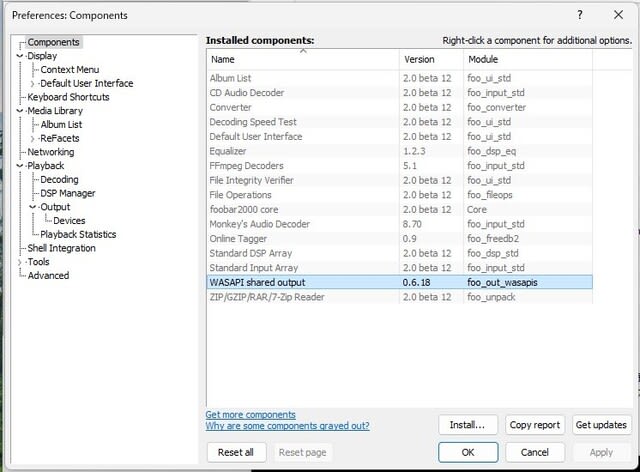
Task: Sort components by Name column header
Action: click(x=303, y=60)
